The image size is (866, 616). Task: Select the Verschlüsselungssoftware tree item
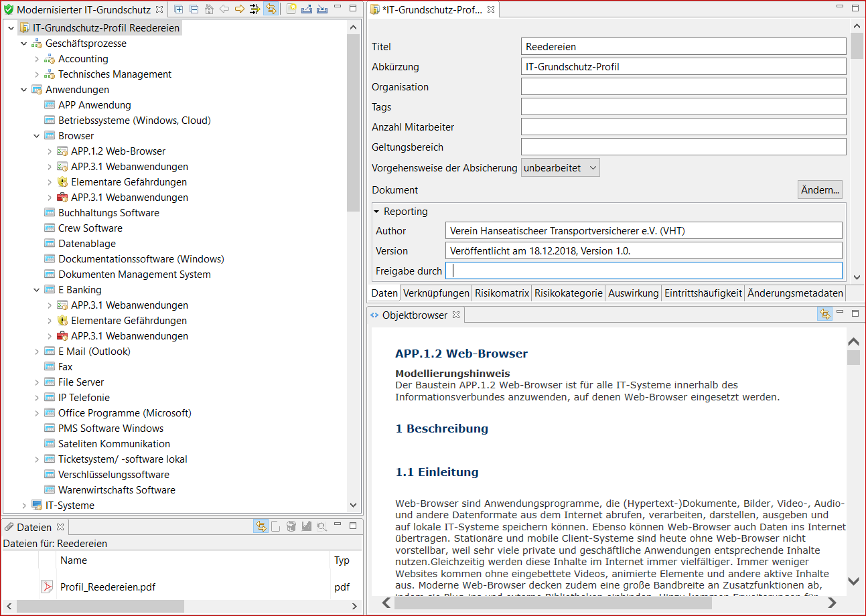coord(114,475)
